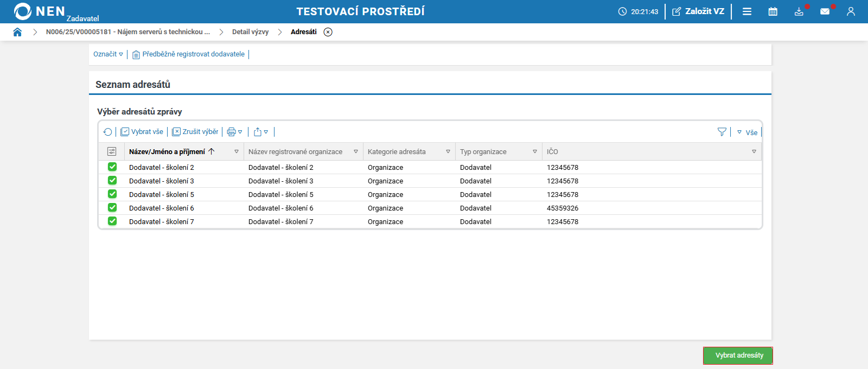The image size is (868, 369).
Task: Open the print options dropdown
Action: [x=234, y=132]
